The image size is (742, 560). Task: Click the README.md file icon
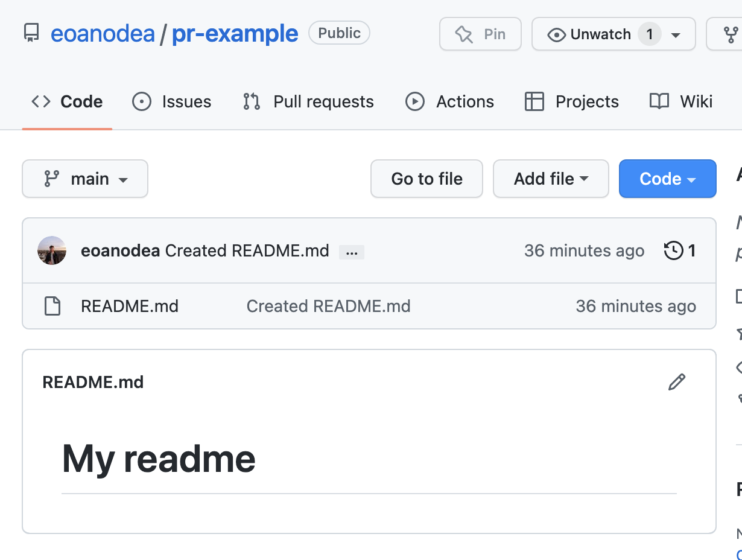52,306
